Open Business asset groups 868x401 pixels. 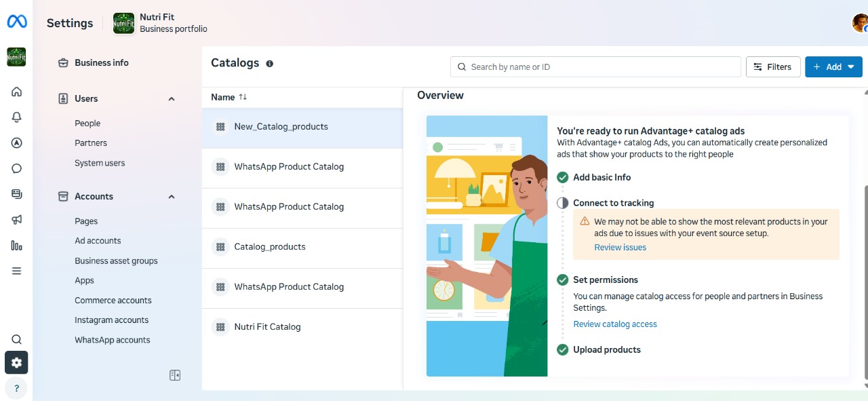click(116, 261)
